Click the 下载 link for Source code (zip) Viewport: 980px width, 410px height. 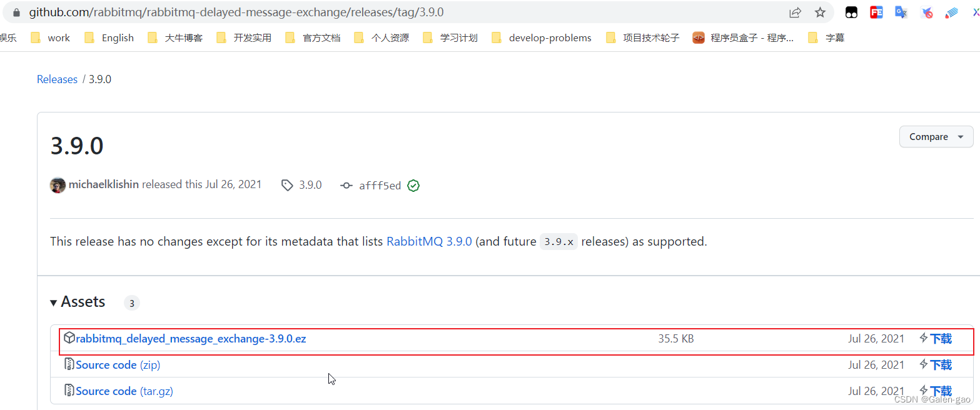pyautogui.click(x=941, y=365)
